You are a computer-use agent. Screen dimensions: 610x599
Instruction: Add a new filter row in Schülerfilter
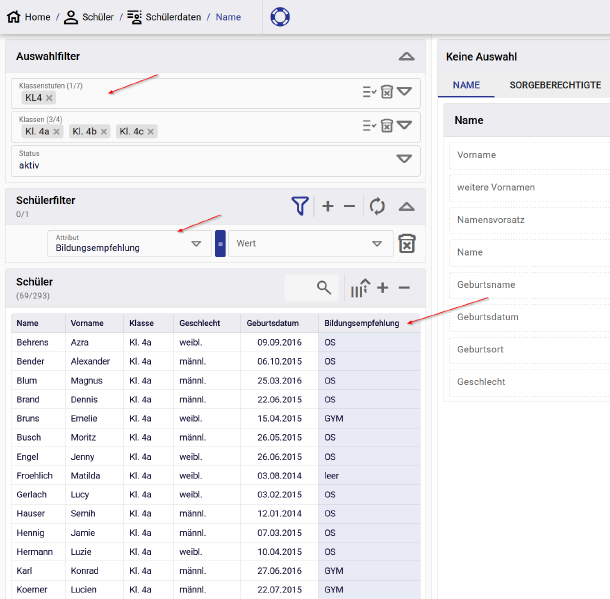[328, 206]
